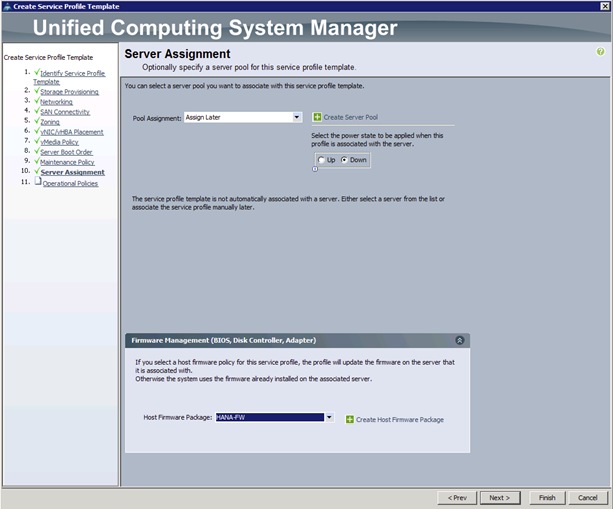Close the Create Service Profile Template window
The image size is (613, 509).
click(604, 6)
